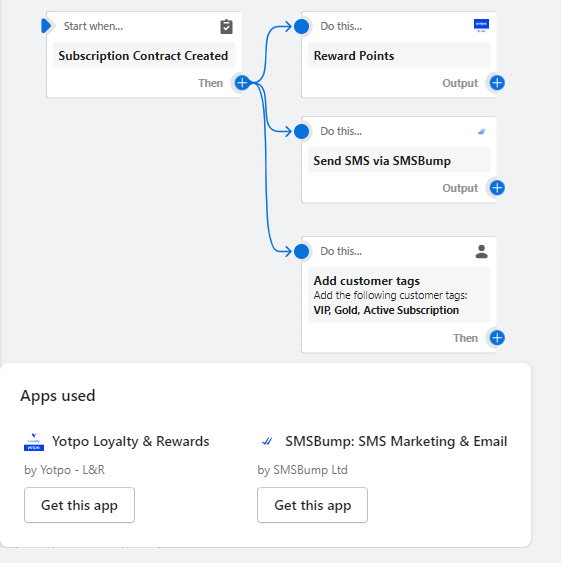The height and width of the screenshot is (563, 561).
Task: Click the plus button after Add customer tags
Action: click(497, 338)
